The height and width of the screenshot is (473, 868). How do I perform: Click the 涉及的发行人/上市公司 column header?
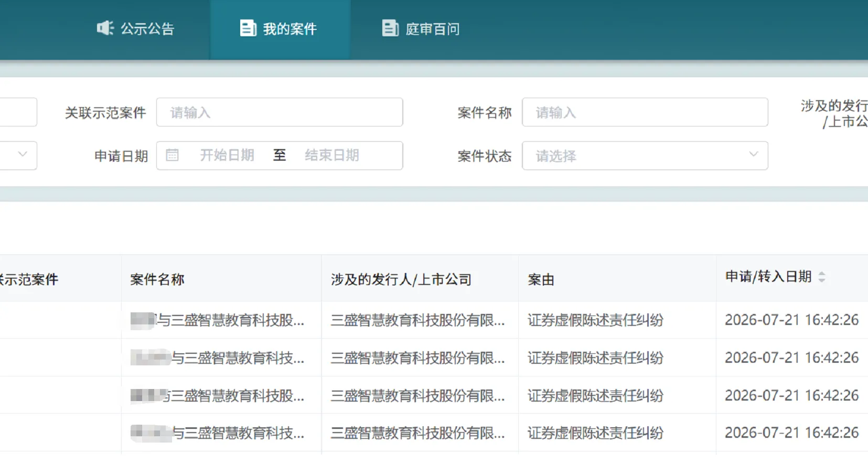point(401,279)
